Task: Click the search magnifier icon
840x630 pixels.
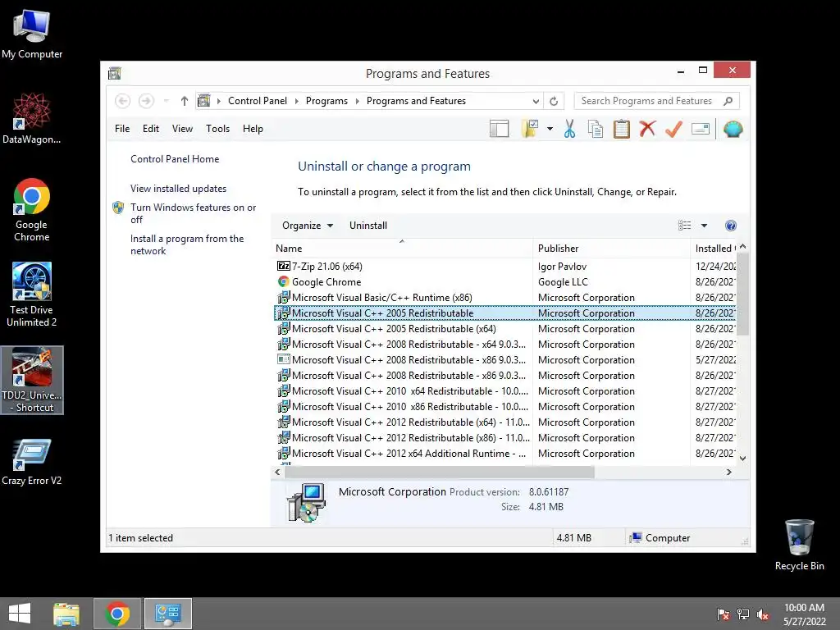Action: pyautogui.click(x=728, y=101)
